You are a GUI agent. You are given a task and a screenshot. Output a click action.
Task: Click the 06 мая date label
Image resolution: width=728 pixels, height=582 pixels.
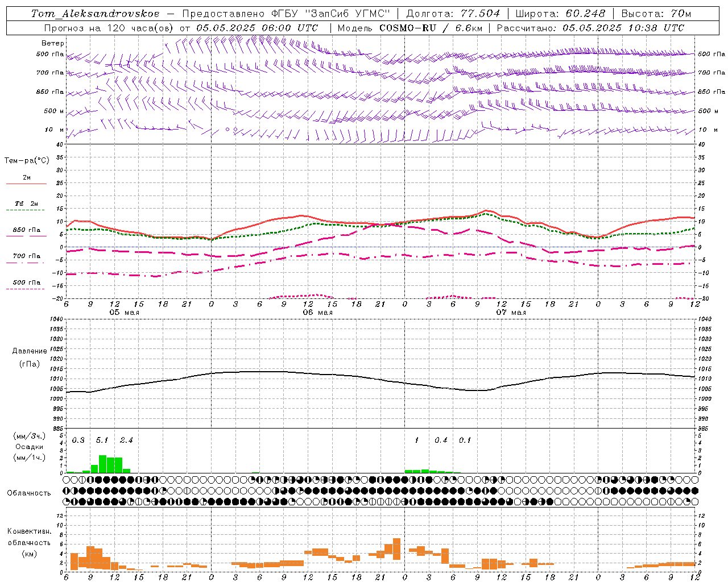318,313
